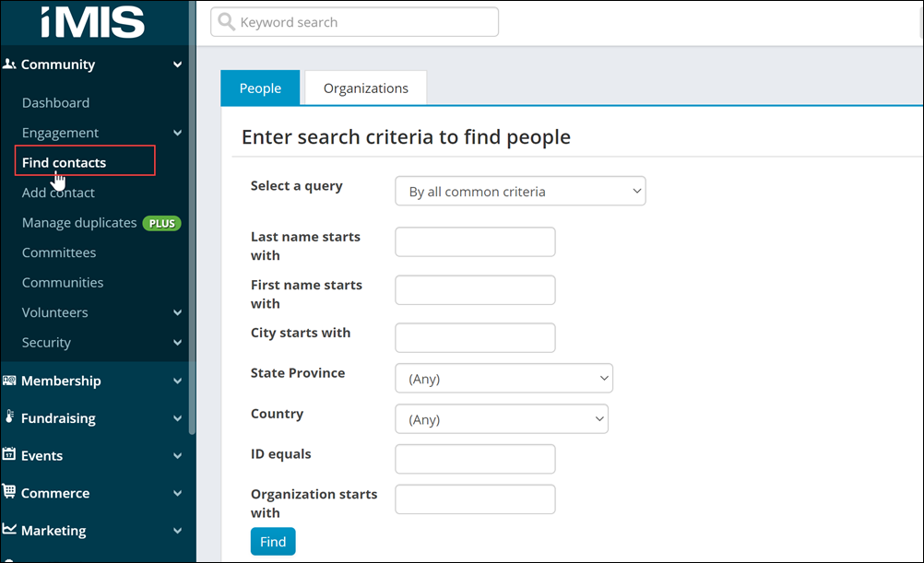Open Add contact in the sidebar
The height and width of the screenshot is (563, 924).
(x=58, y=193)
